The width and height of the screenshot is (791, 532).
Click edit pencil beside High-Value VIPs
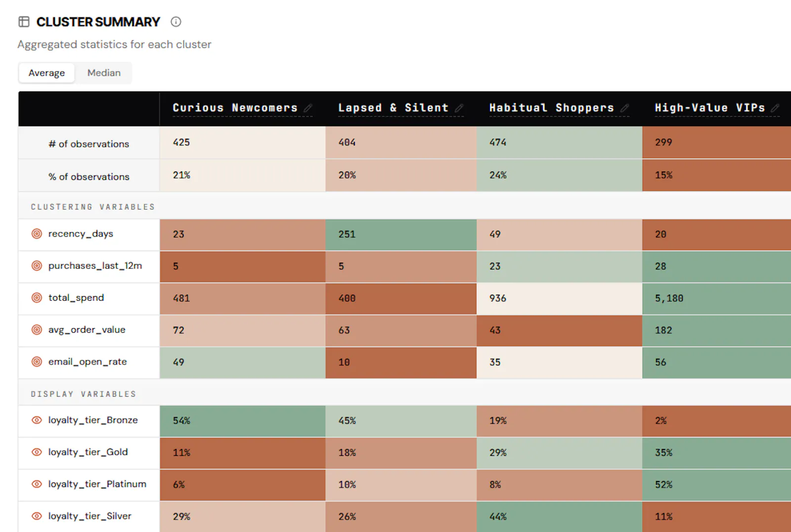click(775, 108)
